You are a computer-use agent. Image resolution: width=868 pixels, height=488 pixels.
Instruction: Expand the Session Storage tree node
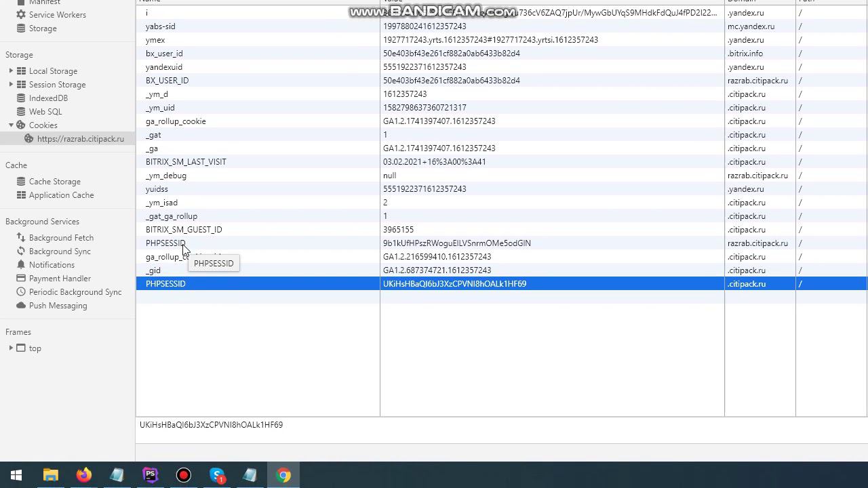coord(11,84)
